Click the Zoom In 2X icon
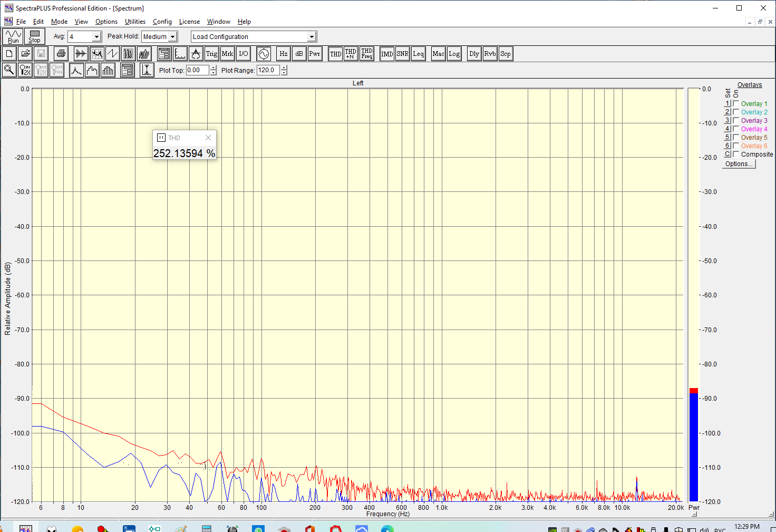The width and height of the screenshot is (776, 532). click(x=25, y=70)
